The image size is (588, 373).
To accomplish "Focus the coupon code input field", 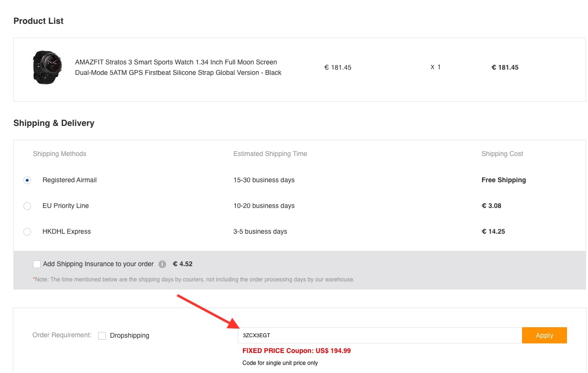I will tap(380, 335).
